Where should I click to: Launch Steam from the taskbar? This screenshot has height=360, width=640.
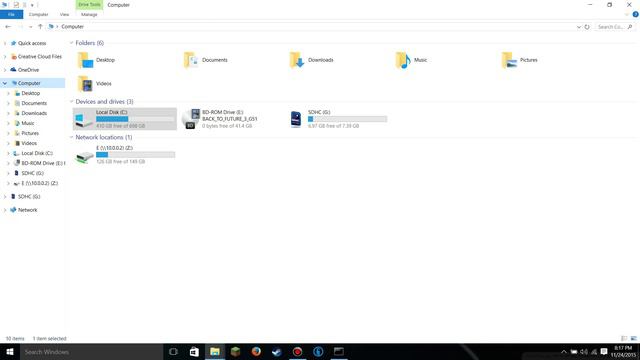tap(277, 351)
